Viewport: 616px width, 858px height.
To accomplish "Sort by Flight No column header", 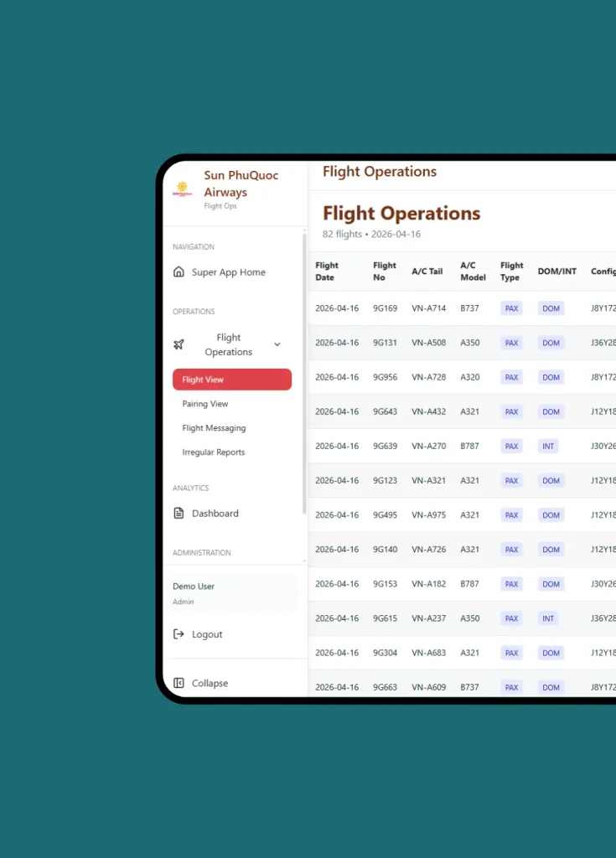I will (x=385, y=271).
